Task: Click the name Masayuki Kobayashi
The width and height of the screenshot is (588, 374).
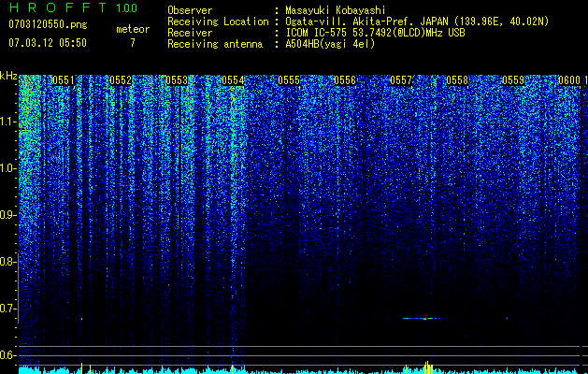Action: pyautogui.click(x=336, y=10)
